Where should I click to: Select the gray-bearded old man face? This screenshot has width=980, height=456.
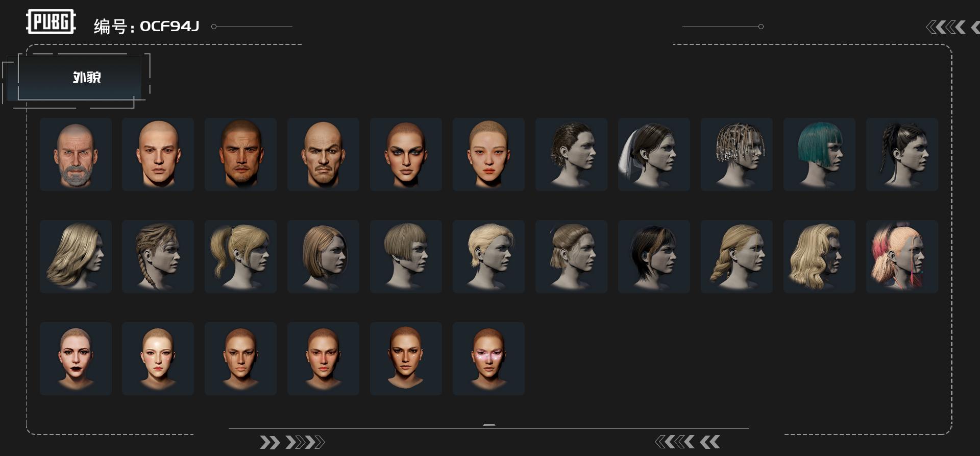76,154
